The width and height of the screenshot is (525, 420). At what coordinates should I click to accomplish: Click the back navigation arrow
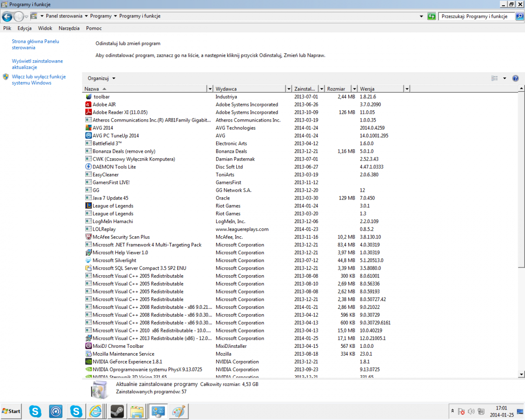coord(7,17)
